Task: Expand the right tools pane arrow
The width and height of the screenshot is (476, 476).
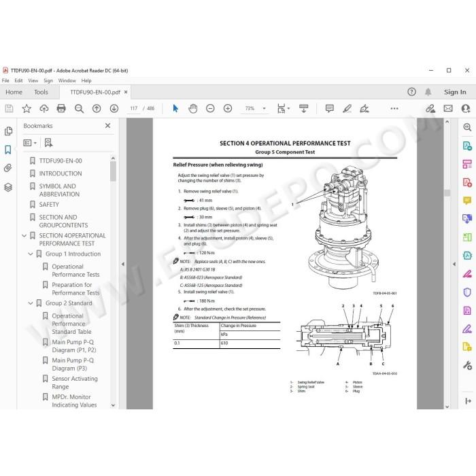Action: (454, 264)
